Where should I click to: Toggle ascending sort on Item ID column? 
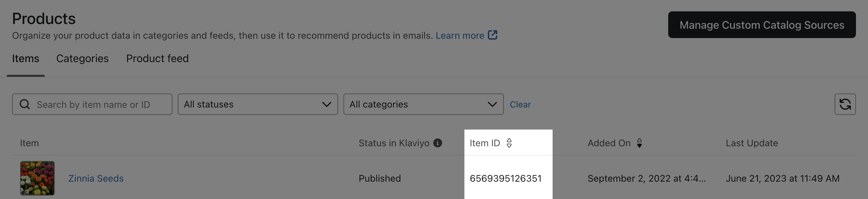coord(509,140)
